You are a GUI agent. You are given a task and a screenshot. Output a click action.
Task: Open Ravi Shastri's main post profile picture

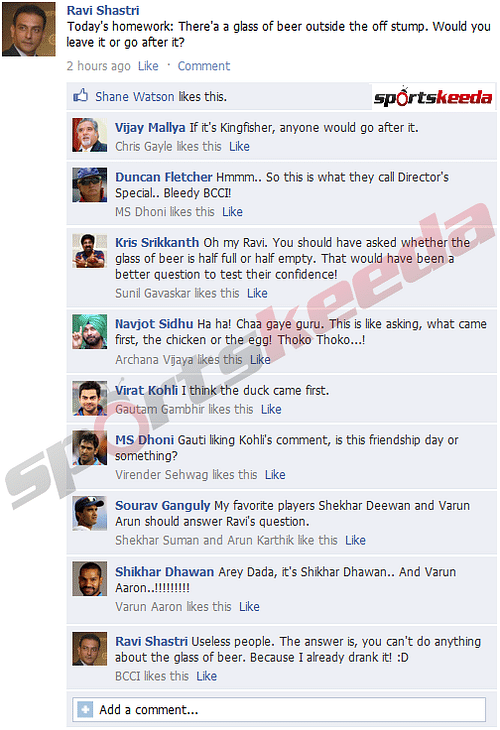[29, 29]
